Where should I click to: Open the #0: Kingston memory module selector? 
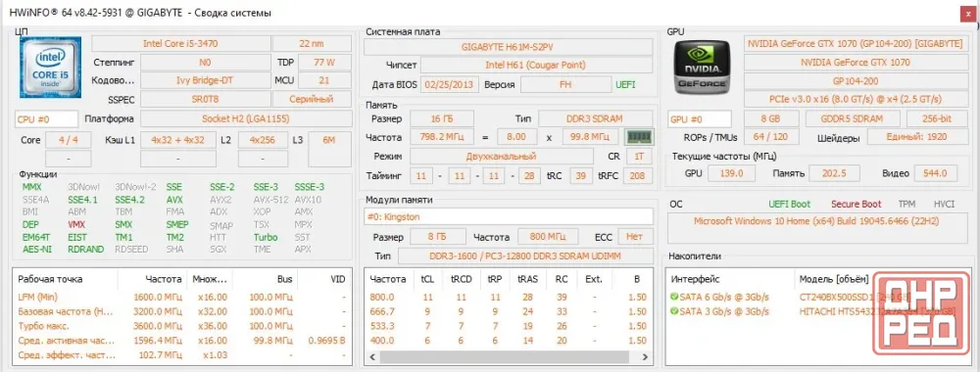click(x=508, y=216)
